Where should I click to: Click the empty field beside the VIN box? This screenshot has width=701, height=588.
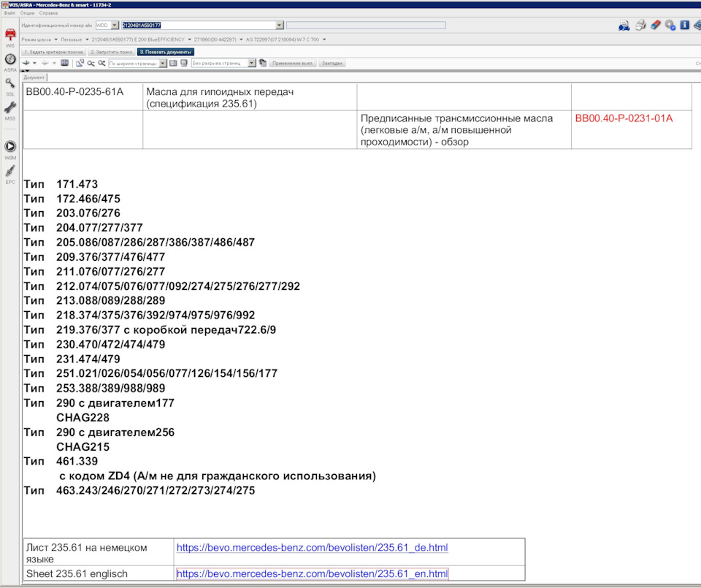pos(366,26)
